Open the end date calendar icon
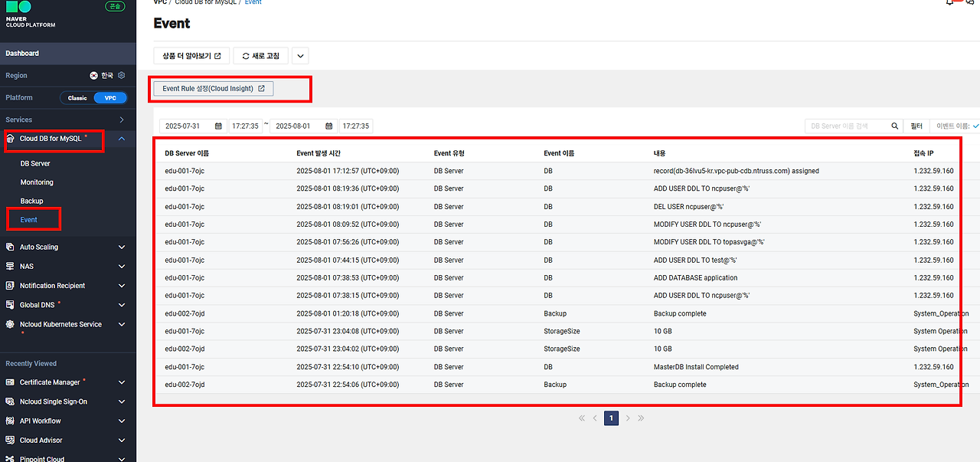 tap(329, 126)
